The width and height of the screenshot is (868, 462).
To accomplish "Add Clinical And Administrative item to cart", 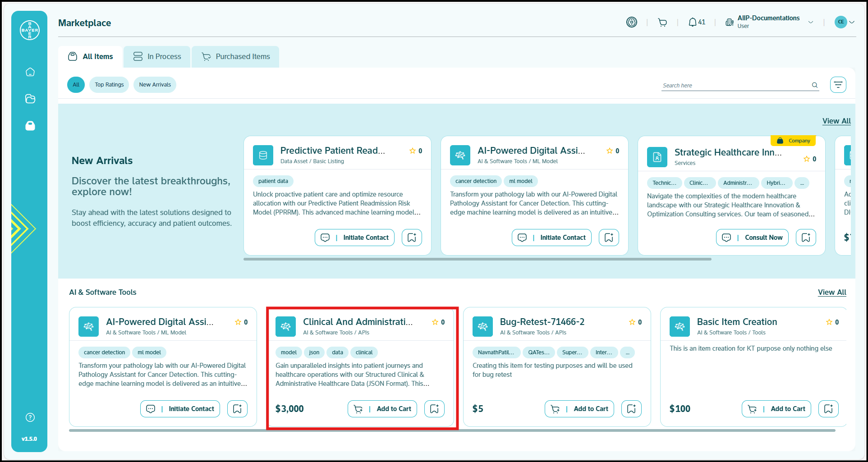I will tap(382, 409).
